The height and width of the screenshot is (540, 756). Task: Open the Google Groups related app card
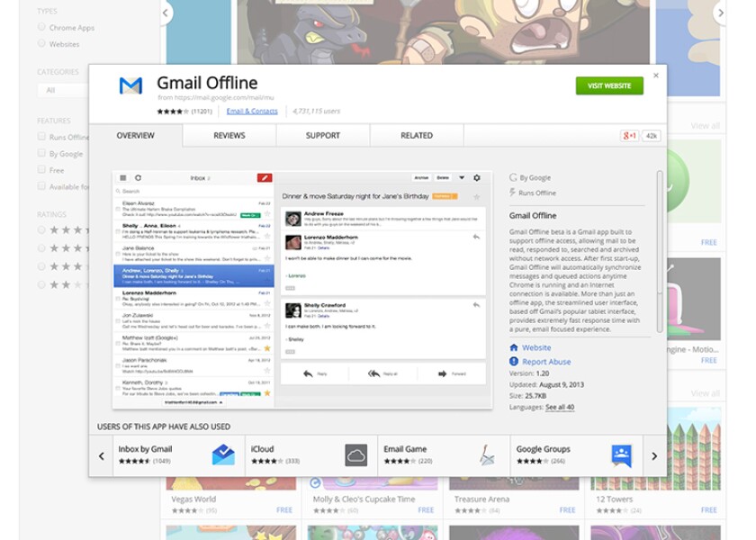tap(577, 455)
